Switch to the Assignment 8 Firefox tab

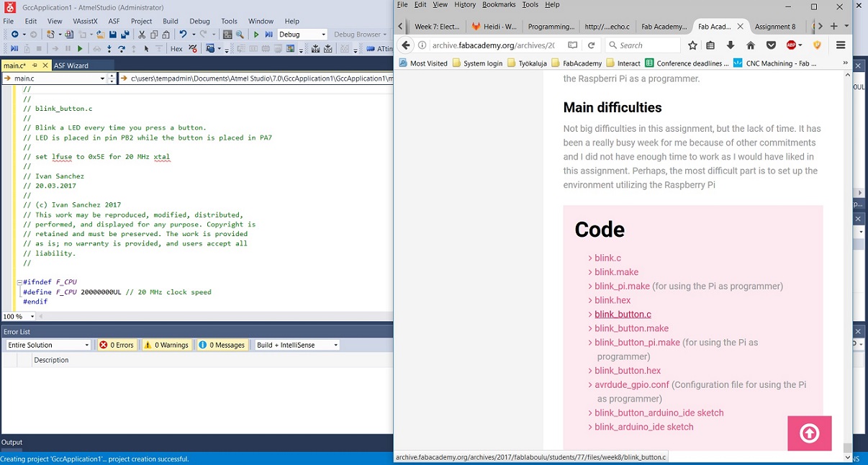[x=775, y=26]
